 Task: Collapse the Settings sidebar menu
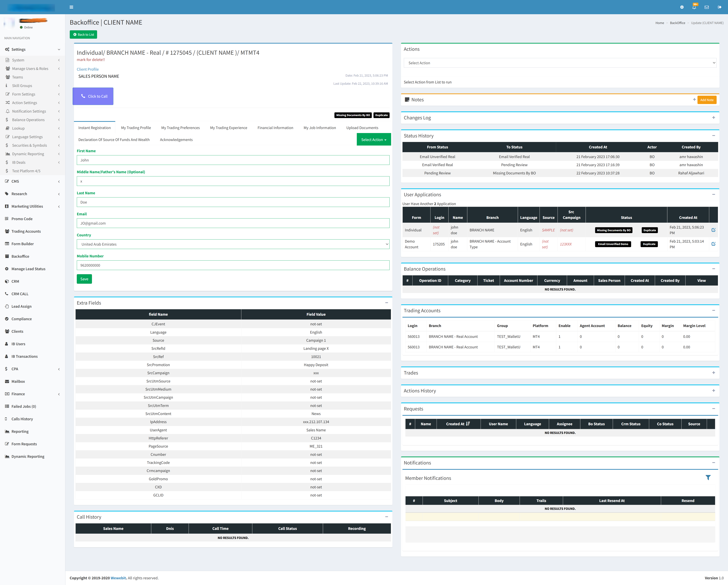[x=32, y=49]
